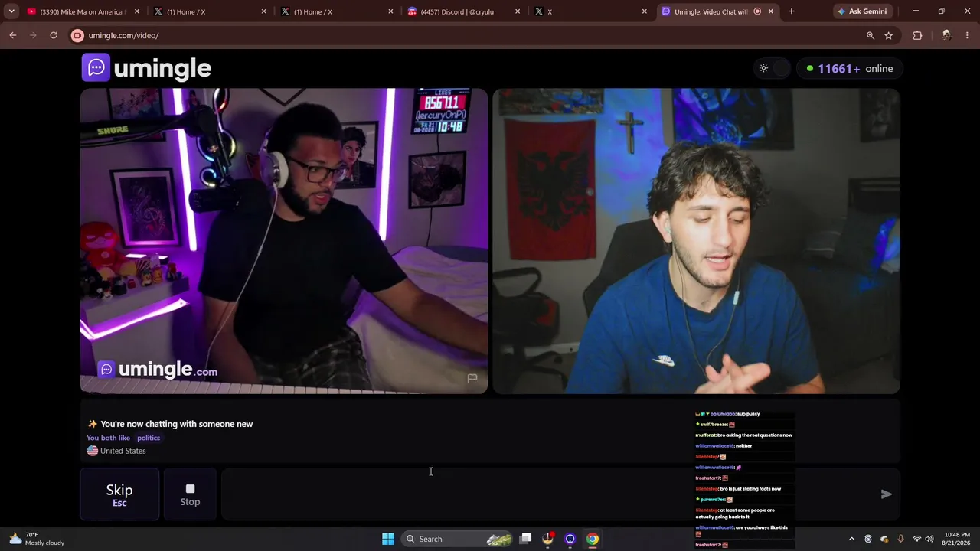The height and width of the screenshot is (551, 980).
Task: Open the purple circle app on taskbar
Action: pyautogui.click(x=570, y=539)
